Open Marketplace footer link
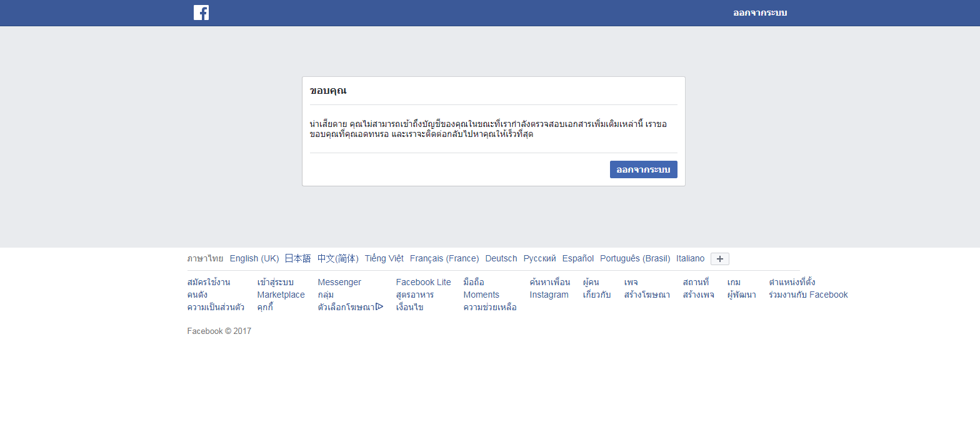The width and height of the screenshot is (980, 439). point(281,295)
